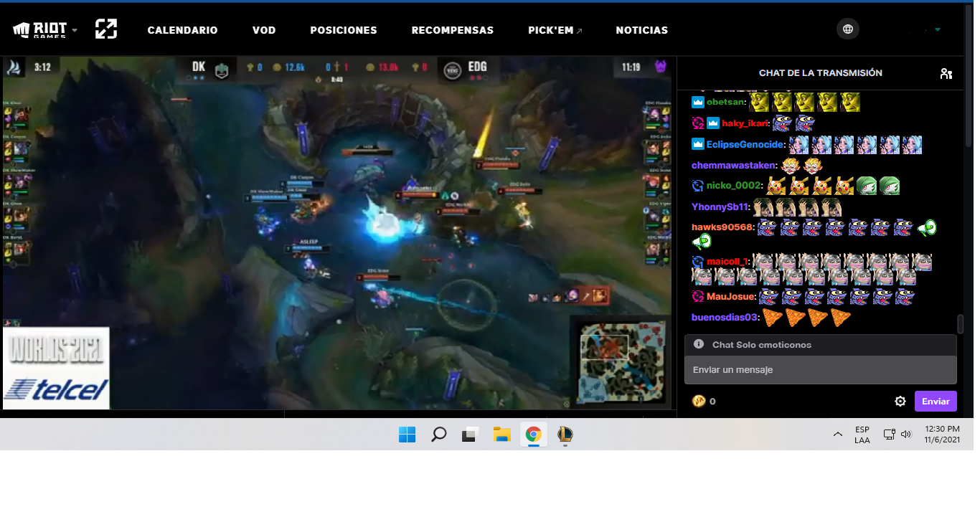Image resolution: width=980 pixels, height=522 pixels.
Task: Open chat settings gear
Action: pyautogui.click(x=900, y=402)
